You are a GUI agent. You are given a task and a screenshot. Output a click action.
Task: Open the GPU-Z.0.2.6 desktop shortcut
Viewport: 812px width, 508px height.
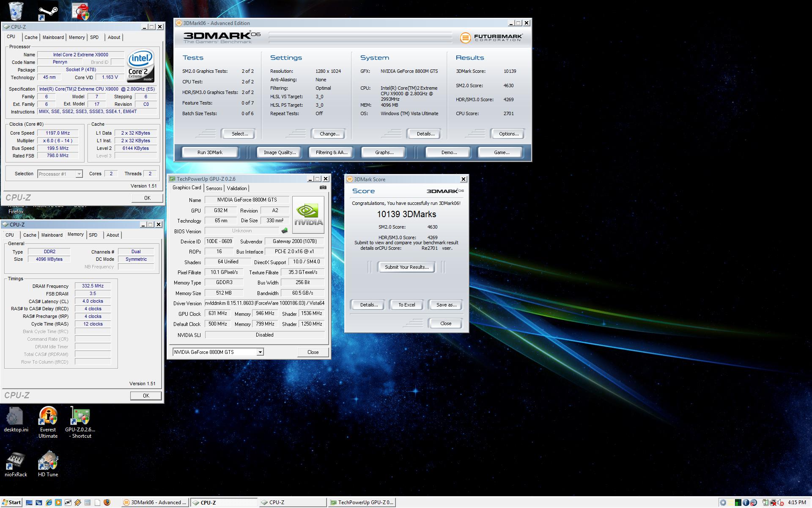click(x=80, y=422)
